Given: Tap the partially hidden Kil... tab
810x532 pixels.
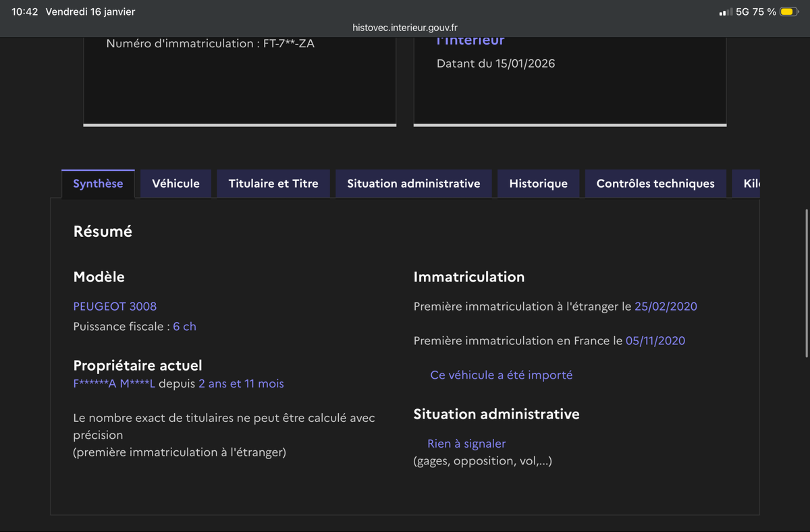Looking at the screenshot, I should pos(748,184).
